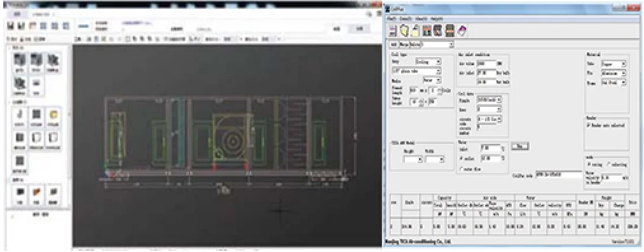Click the Calc button beside Water section
Viewport: 644px width, 252px height.
pyautogui.click(x=519, y=146)
